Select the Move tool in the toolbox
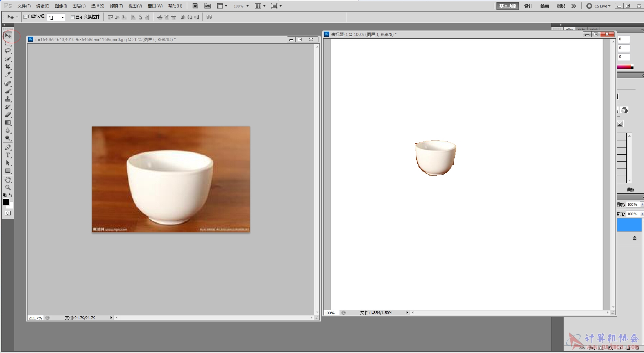The image size is (644, 353). click(8, 36)
